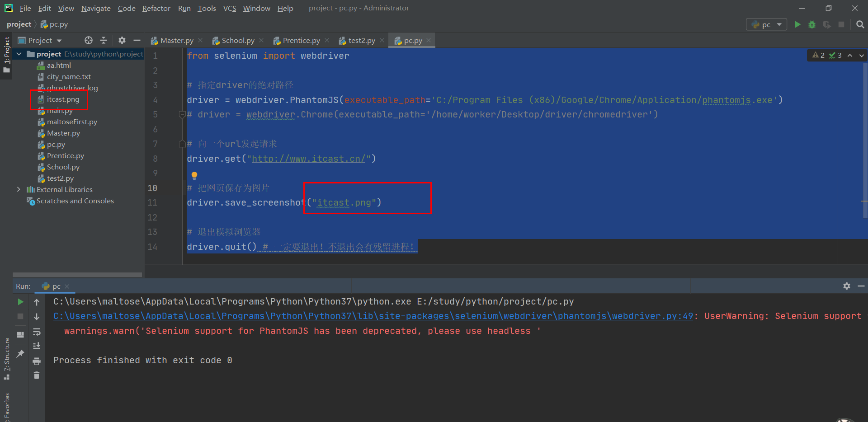The width and height of the screenshot is (868, 422).
Task: Hide the Project panel with minus icon
Action: click(x=137, y=40)
